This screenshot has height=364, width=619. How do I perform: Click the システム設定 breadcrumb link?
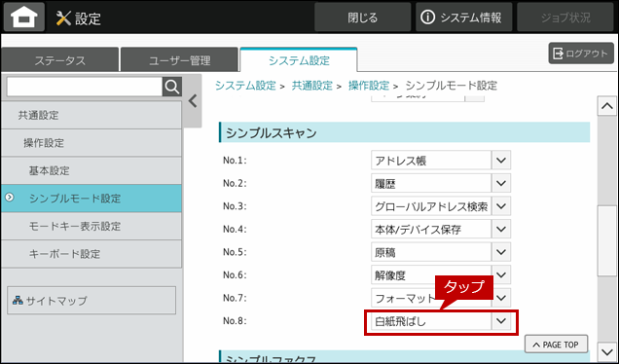click(x=245, y=86)
